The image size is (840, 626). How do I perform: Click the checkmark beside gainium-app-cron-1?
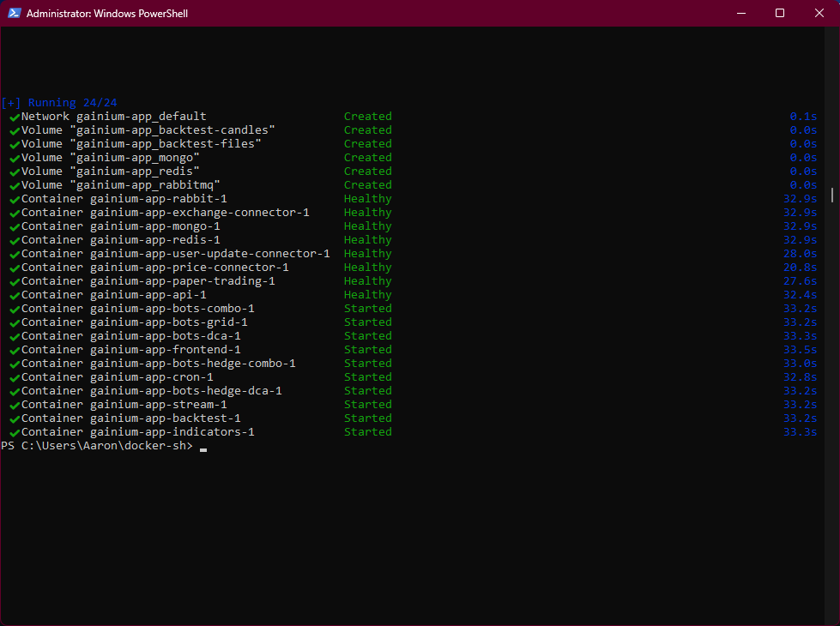click(x=15, y=377)
